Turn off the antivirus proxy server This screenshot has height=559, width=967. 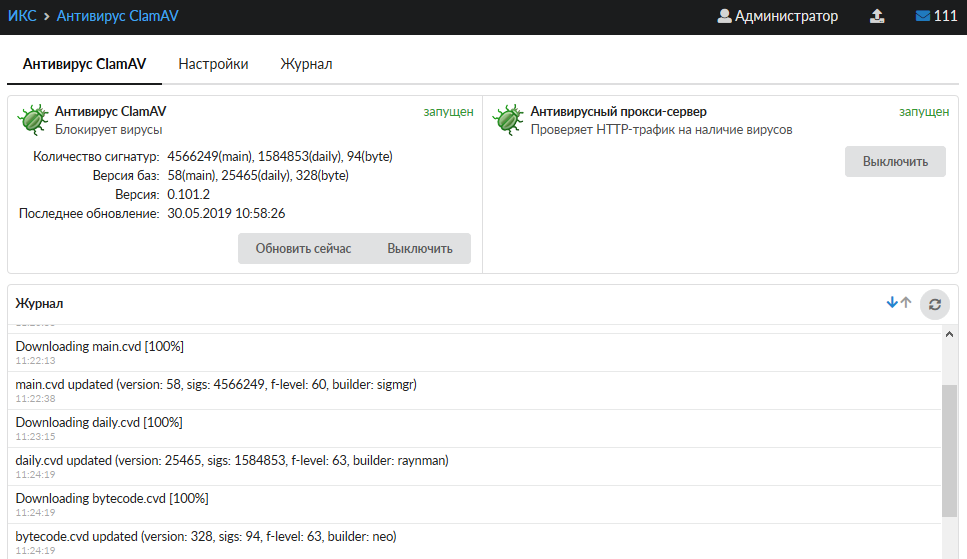click(x=895, y=161)
